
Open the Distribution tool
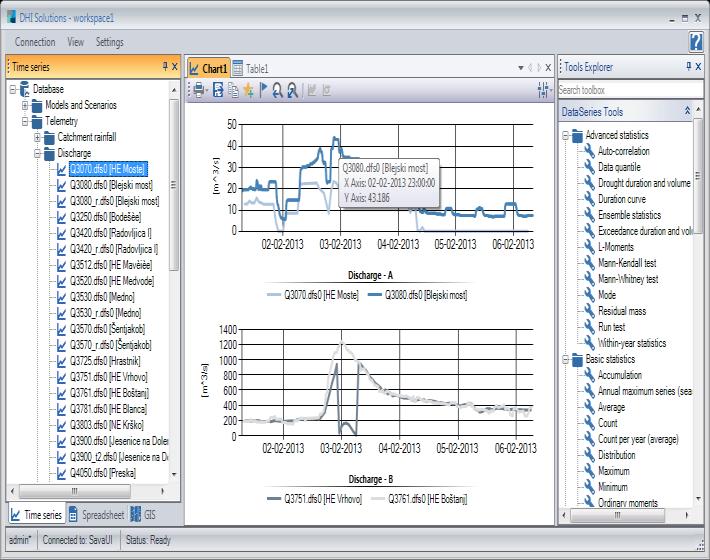(x=616, y=455)
